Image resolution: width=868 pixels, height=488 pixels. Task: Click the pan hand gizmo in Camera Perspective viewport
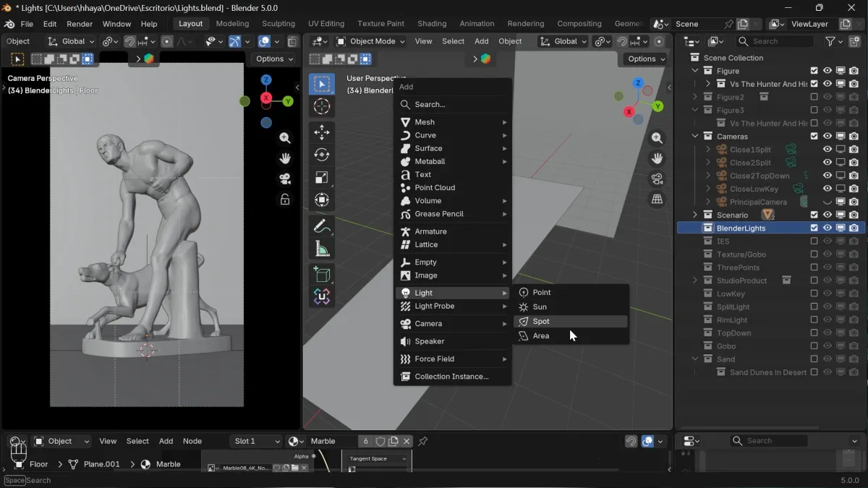tap(285, 158)
